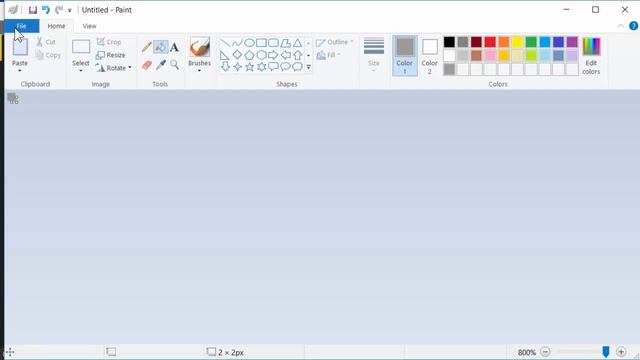
Task: Choose the Oval shape
Action: pyautogui.click(x=249, y=43)
